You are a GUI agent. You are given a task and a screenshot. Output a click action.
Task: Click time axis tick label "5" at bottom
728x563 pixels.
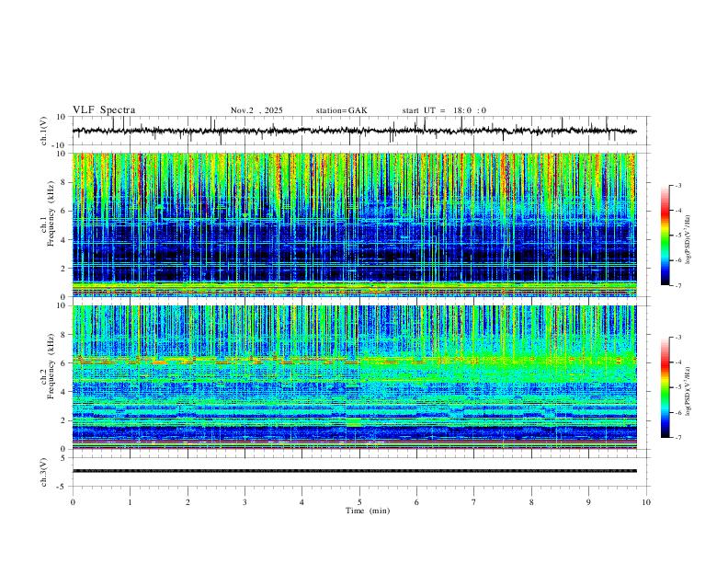point(359,502)
